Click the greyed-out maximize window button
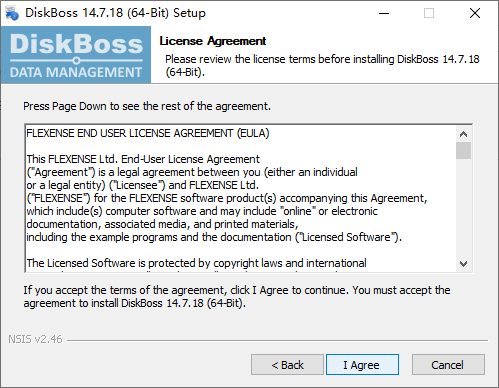 pyautogui.click(x=429, y=13)
